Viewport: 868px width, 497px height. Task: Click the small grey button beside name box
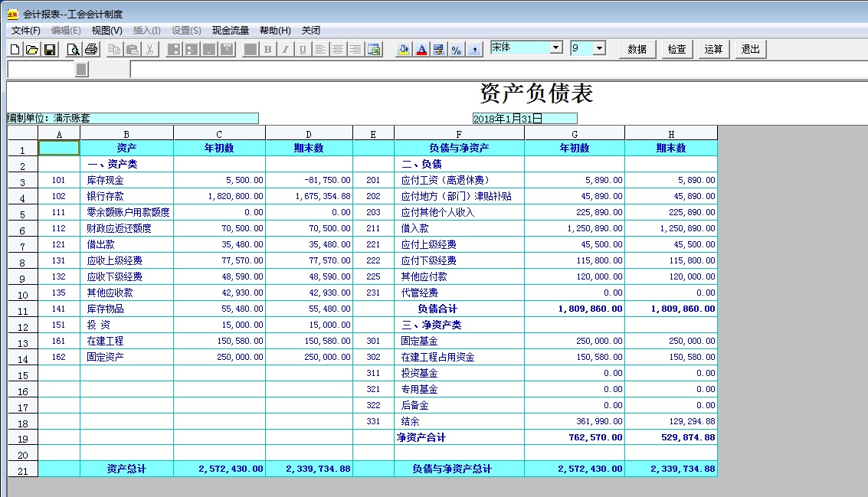point(81,69)
